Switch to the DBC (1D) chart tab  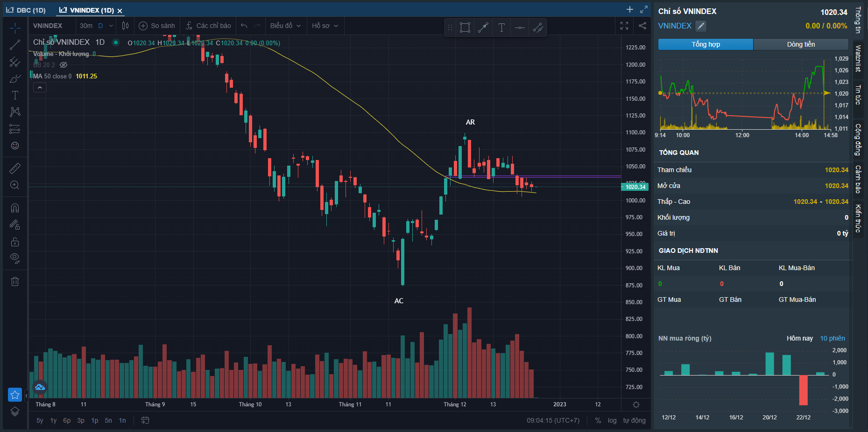click(26, 10)
